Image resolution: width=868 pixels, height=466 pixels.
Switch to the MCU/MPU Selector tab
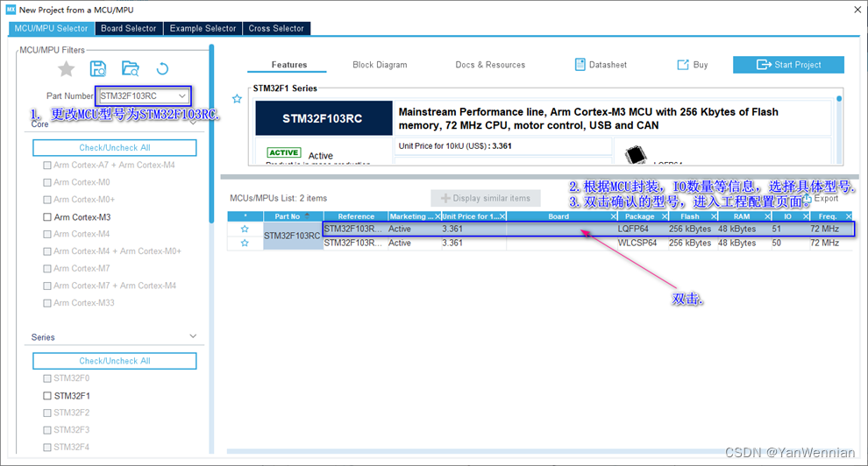51,28
